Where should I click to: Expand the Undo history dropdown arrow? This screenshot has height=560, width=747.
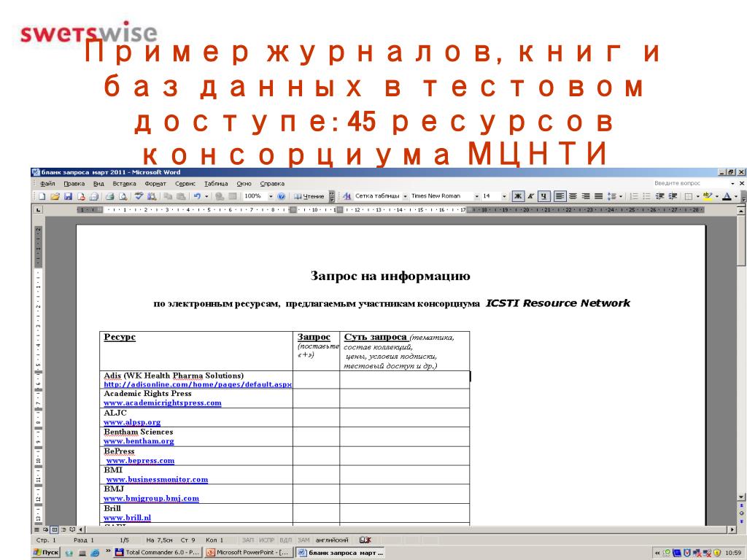(206, 196)
